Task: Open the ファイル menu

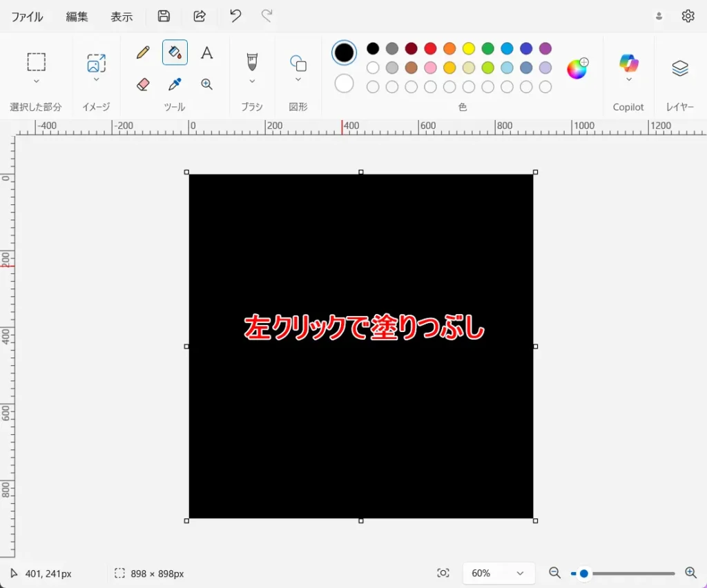Action: point(27,17)
